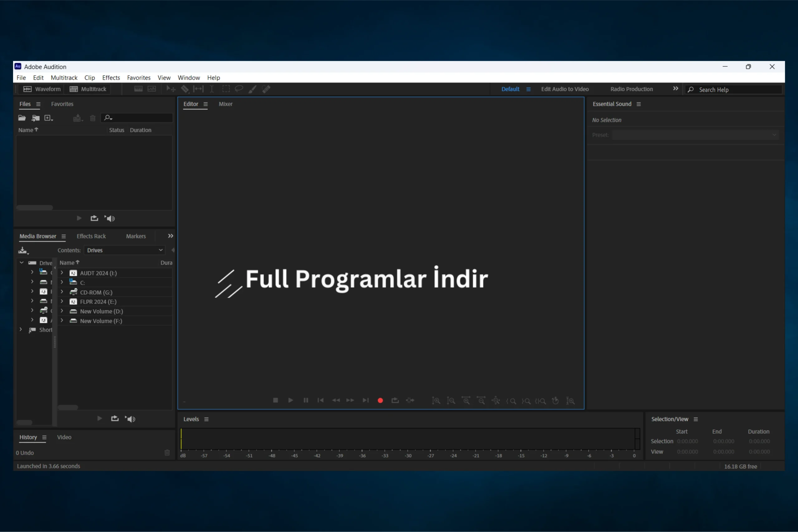Image resolution: width=798 pixels, height=532 pixels.
Task: Toggle Auto-Play in Media Browser
Action: 130,419
